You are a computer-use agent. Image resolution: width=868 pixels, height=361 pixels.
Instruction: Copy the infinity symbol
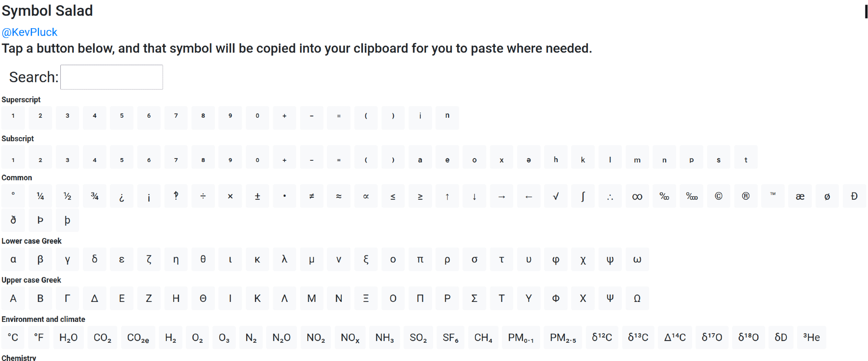(x=637, y=196)
